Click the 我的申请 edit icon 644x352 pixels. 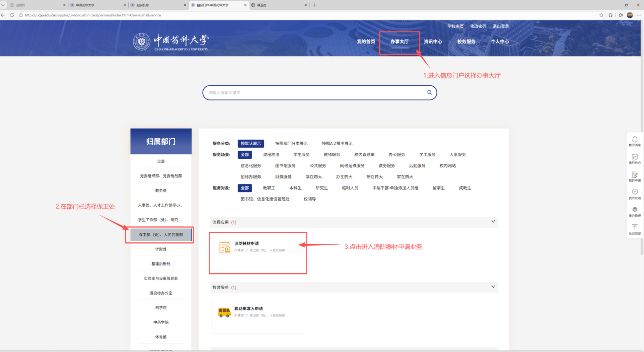(x=634, y=175)
